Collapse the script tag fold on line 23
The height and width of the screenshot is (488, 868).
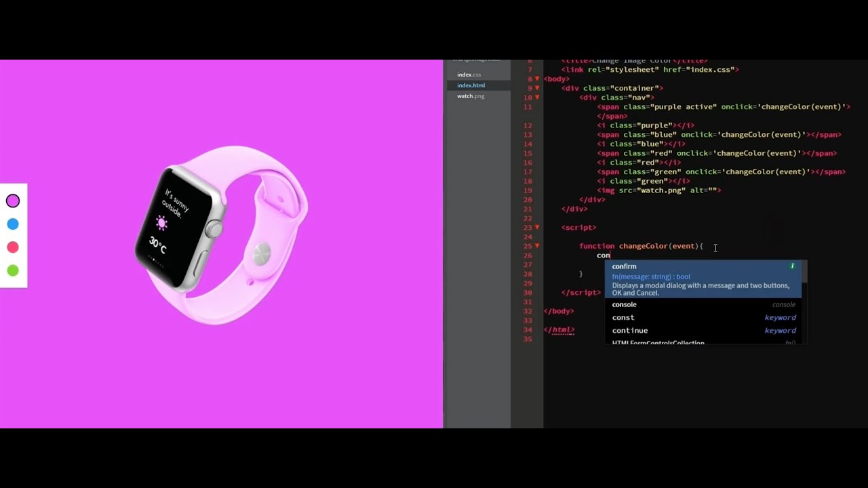point(537,227)
